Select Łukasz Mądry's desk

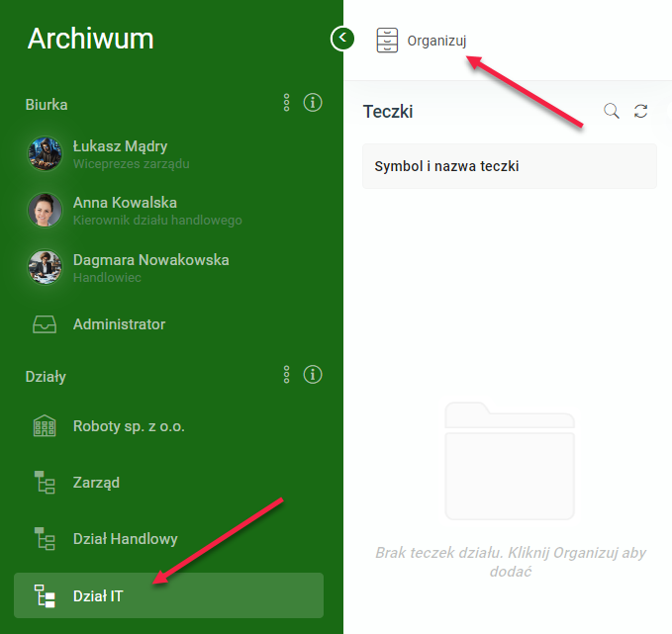point(168,153)
